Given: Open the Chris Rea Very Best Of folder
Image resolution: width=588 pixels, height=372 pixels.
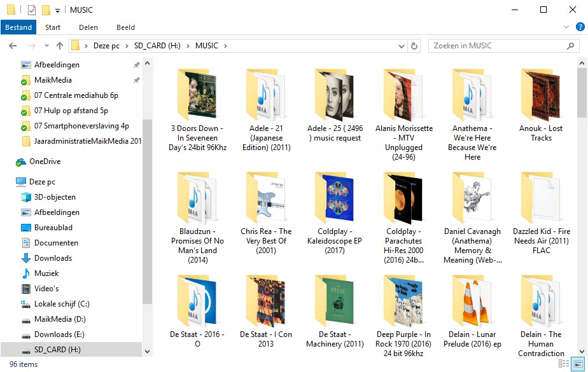Looking at the screenshot, I should pyautogui.click(x=266, y=213).
